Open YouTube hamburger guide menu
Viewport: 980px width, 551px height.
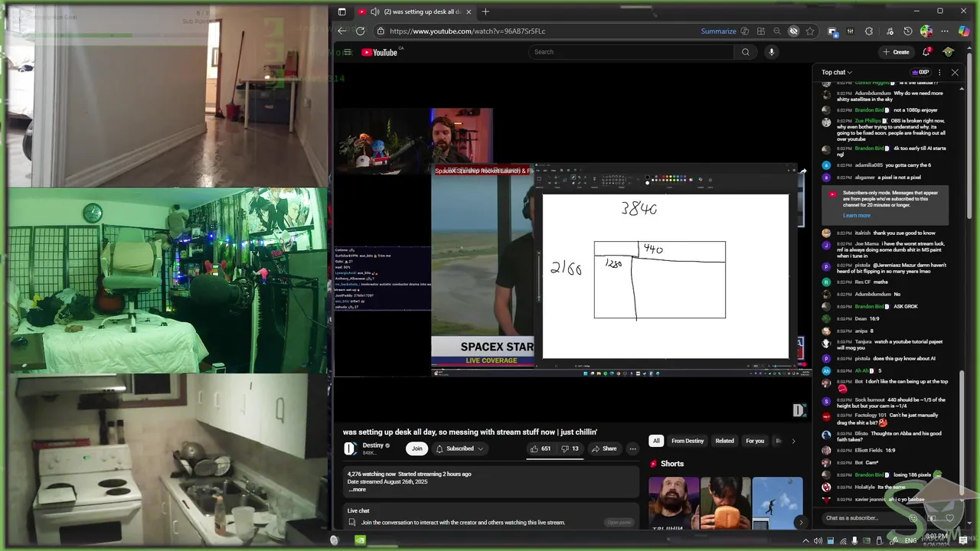[348, 52]
